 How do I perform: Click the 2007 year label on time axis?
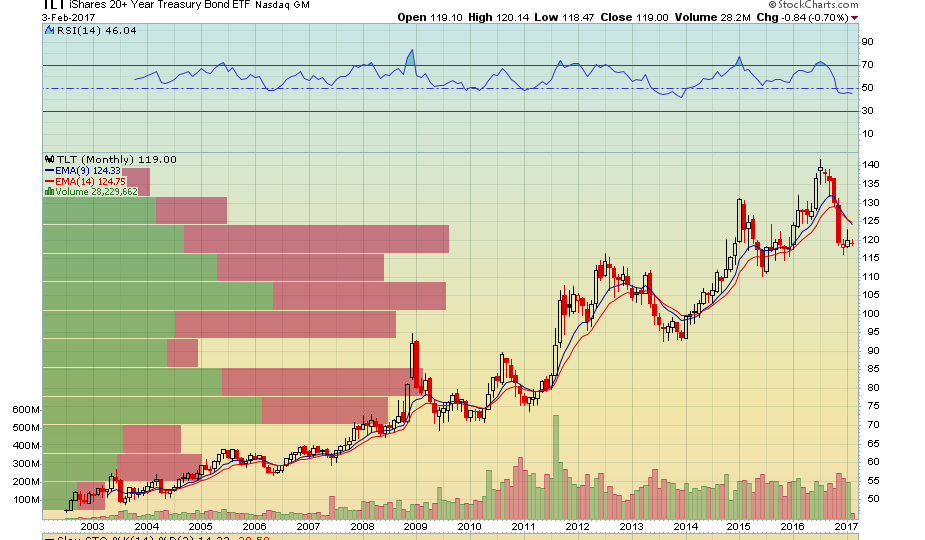308,527
